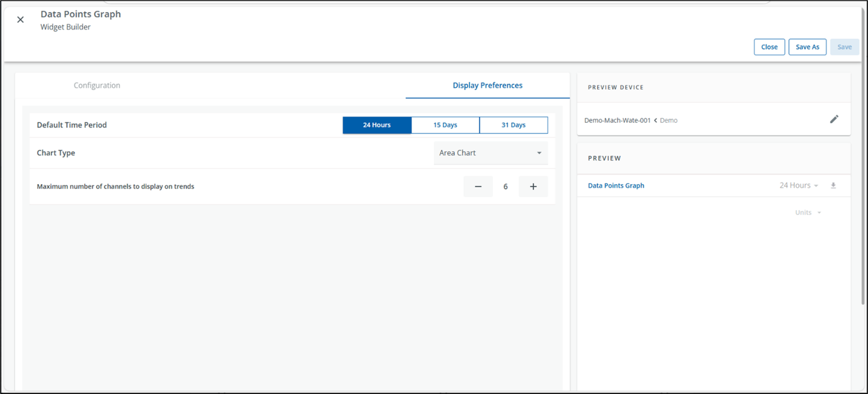Viewport: 868px width, 394px height.
Task: Select 31 Days default time period
Action: pos(513,125)
